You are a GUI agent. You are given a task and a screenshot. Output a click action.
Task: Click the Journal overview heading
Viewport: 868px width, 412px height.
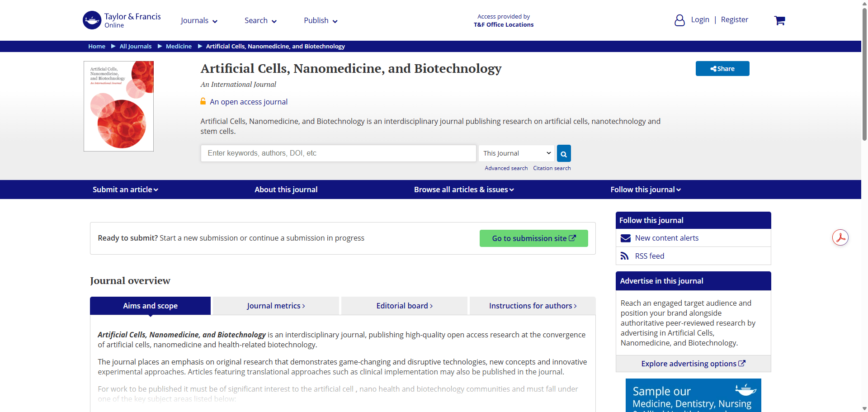(x=130, y=281)
